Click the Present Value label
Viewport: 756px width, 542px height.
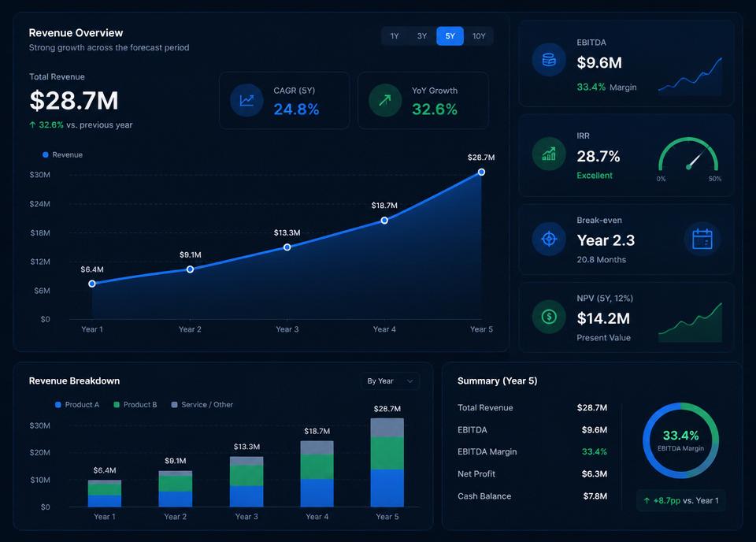[604, 337]
